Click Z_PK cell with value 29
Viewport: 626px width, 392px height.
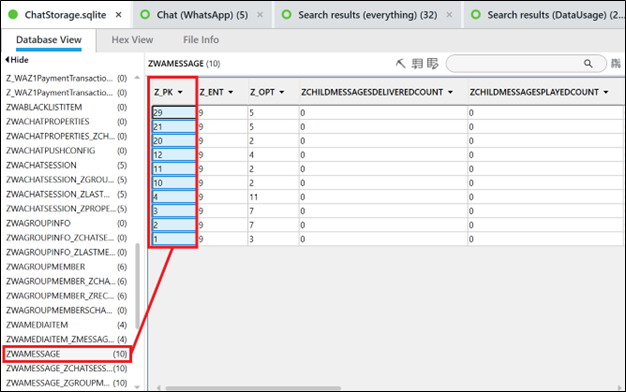(174, 113)
